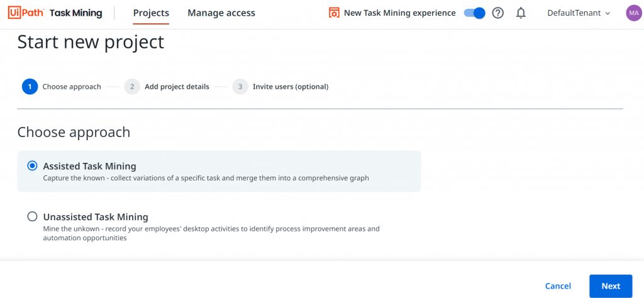Click the Cancel link
This screenshot has width=644, height=298.
coord(558,286)
